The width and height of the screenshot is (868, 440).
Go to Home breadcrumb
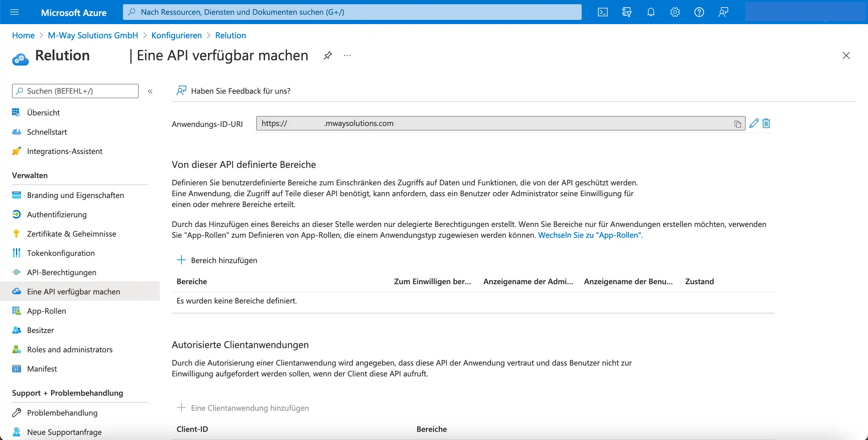pos(23,35)
